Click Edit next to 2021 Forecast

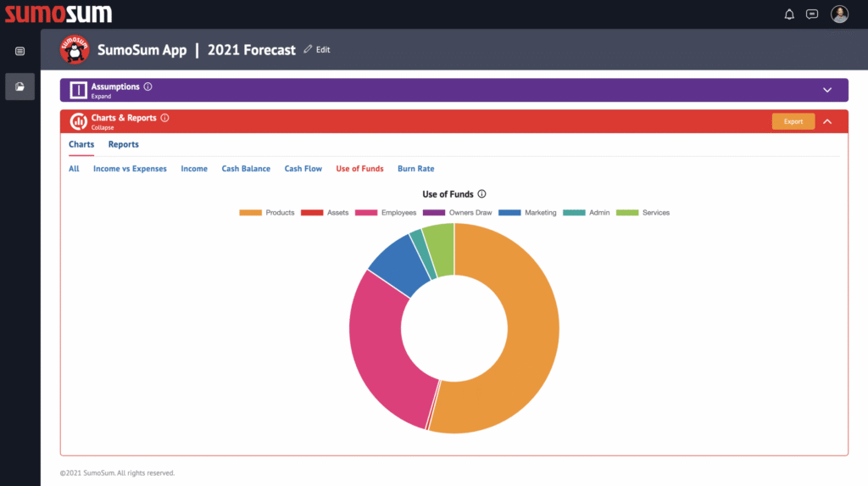point(317,50)
